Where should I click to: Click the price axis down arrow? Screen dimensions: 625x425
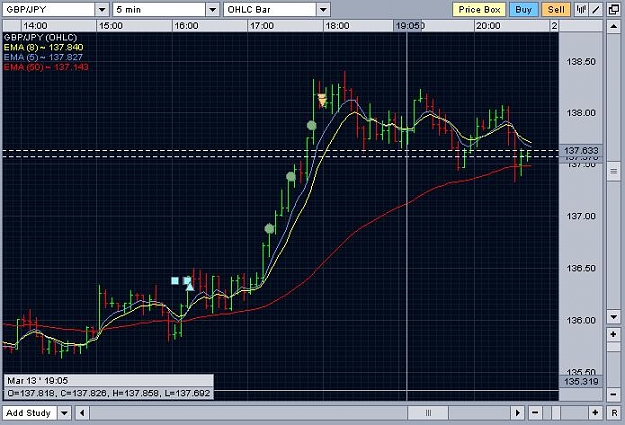613,317
